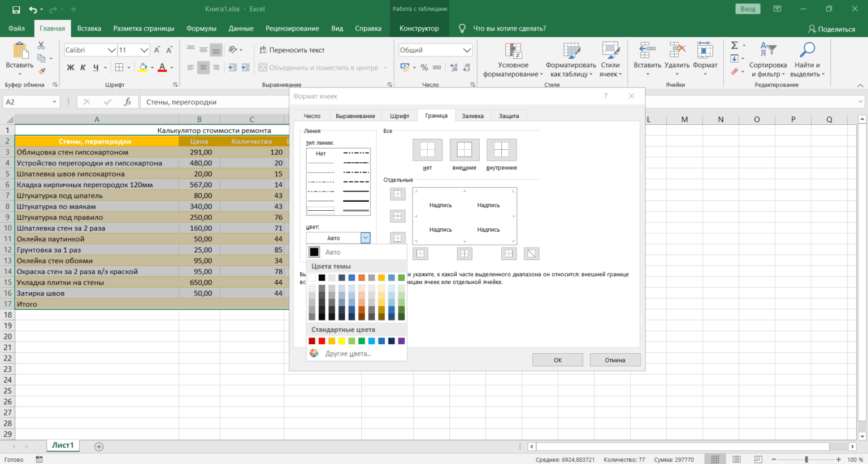868x464 pixels.
Task: Open the Файл menu
Action: coord(16,28)
